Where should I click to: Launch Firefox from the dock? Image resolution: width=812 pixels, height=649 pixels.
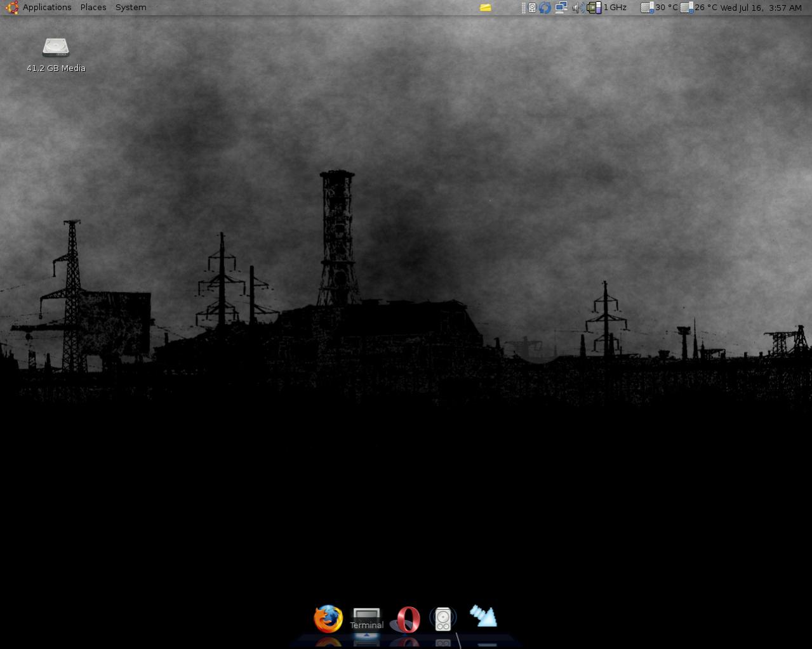[x=328, y=619]
